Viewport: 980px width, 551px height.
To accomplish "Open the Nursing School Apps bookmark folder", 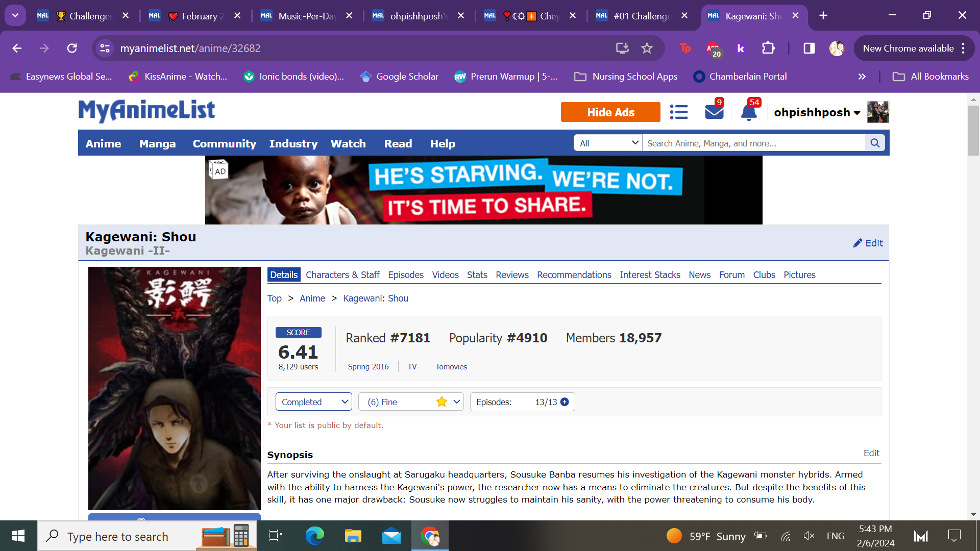I will click(x=626, y=77).
